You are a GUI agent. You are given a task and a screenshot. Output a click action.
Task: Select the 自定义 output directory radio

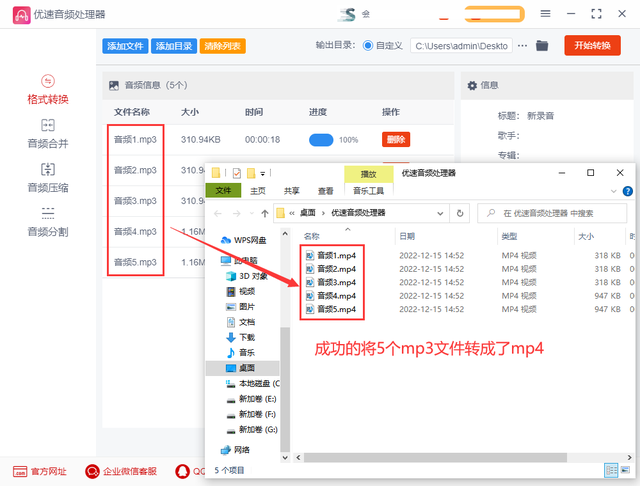[368, 46]
